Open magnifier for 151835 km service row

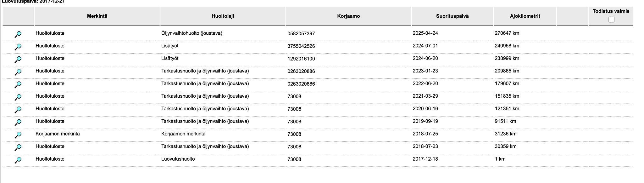(x=18, y=97)
